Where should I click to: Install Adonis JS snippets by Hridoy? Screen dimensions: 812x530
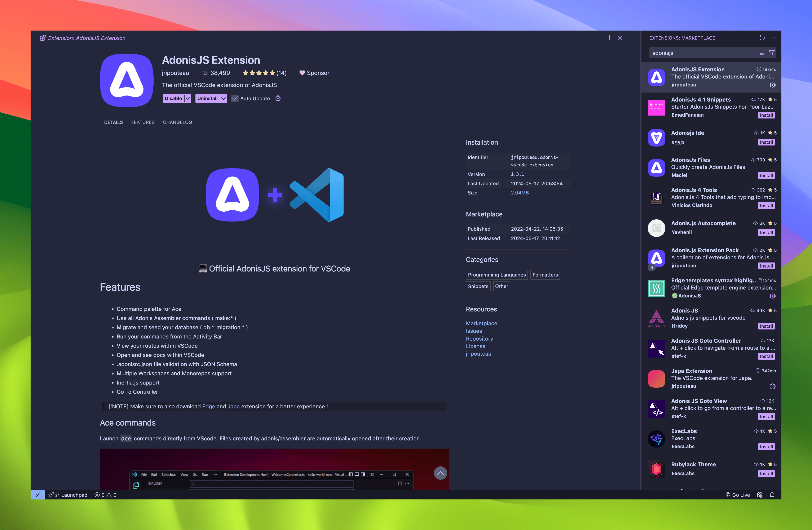click(x=766, y=326)
